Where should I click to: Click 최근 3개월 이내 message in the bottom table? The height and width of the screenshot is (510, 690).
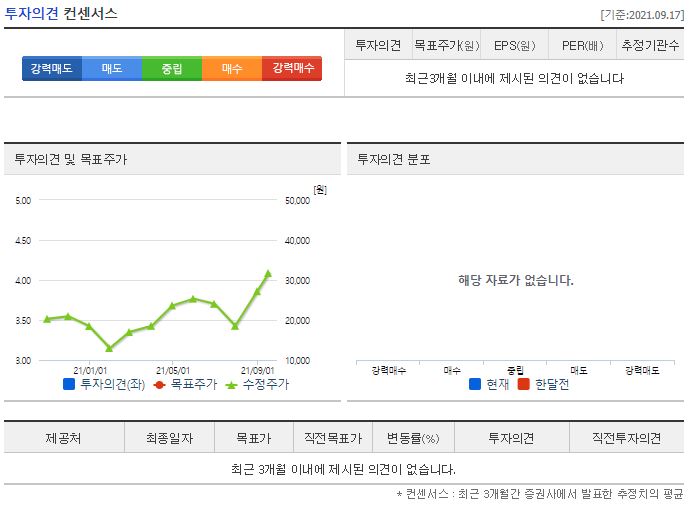tap(343, 469)
